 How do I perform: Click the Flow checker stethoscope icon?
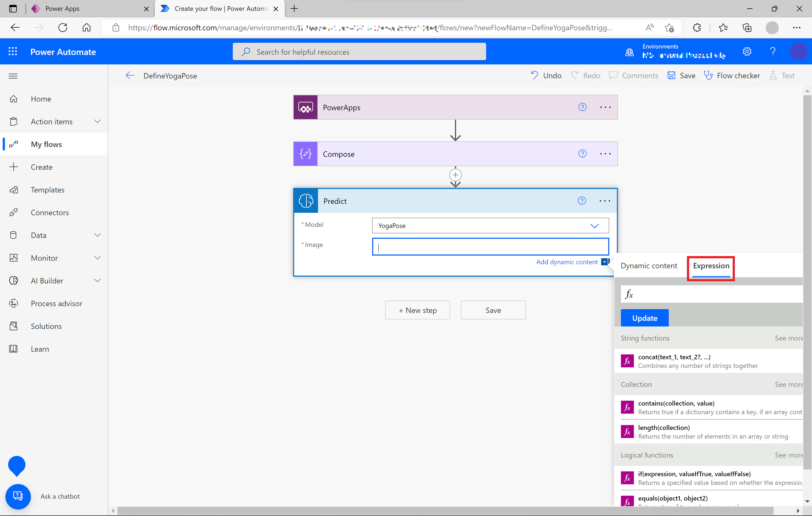[708, 76]
